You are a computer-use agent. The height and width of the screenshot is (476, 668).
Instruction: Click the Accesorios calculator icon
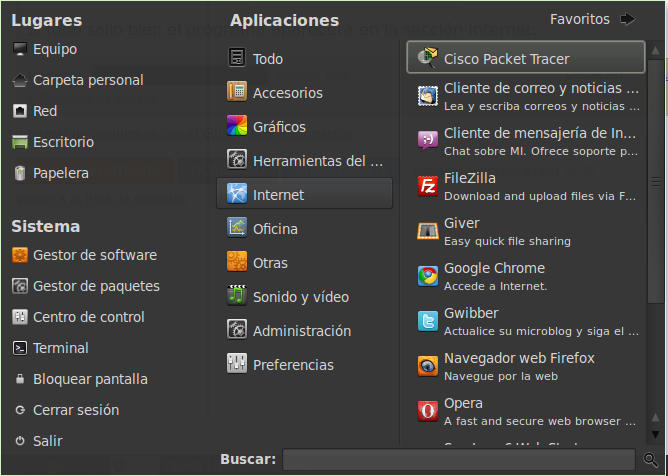[x=237, y=92]
